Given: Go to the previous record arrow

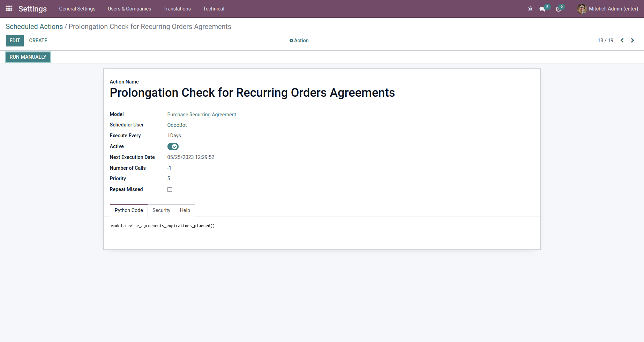Looking at the screenshot, I should coord(622,41).
